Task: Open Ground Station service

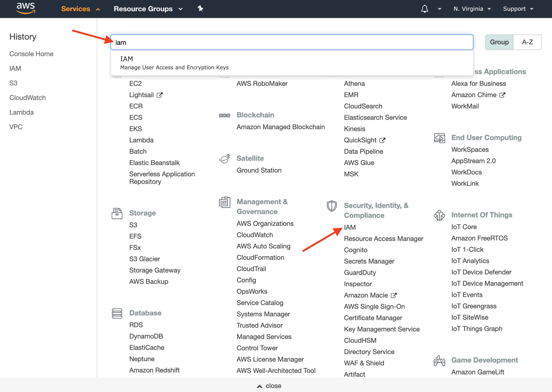Action: pyautogui.click(x=259, y=171)
